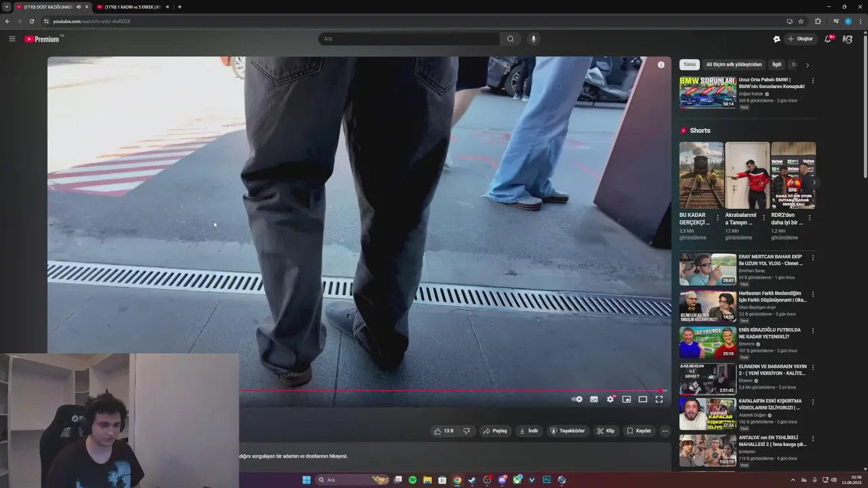This screenshot has height=488, width=868.
Task: Click the Oluştur create button
Action: point(801,39)
